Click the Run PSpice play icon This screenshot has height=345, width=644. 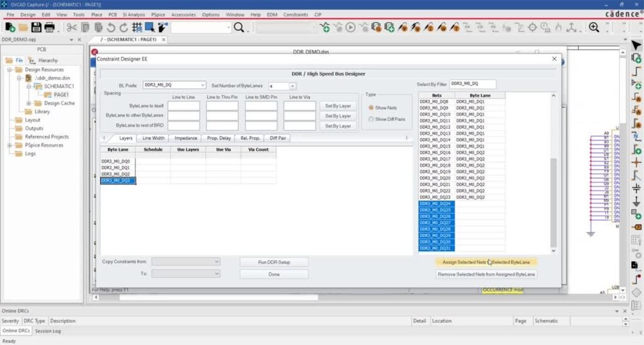point(350,28)
